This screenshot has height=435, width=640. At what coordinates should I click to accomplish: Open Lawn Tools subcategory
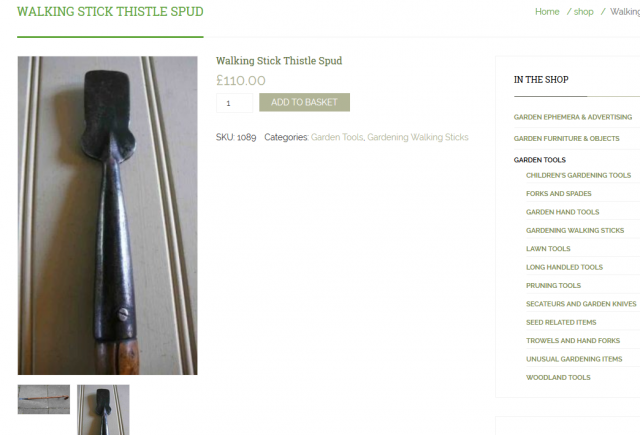tap(548, 249)
